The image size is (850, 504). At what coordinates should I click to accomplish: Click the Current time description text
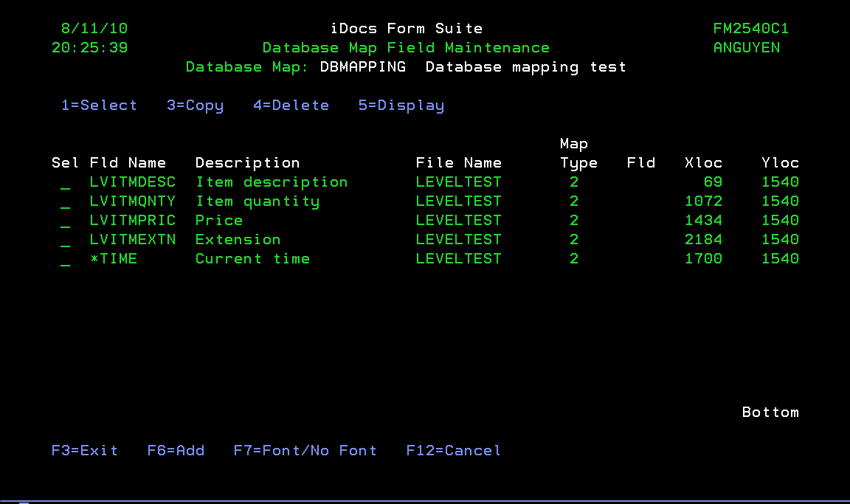coord(252,259)
